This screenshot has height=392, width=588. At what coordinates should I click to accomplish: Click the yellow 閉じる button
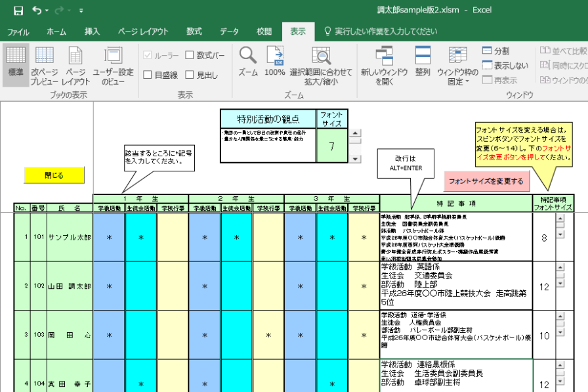tap(54, 175)
